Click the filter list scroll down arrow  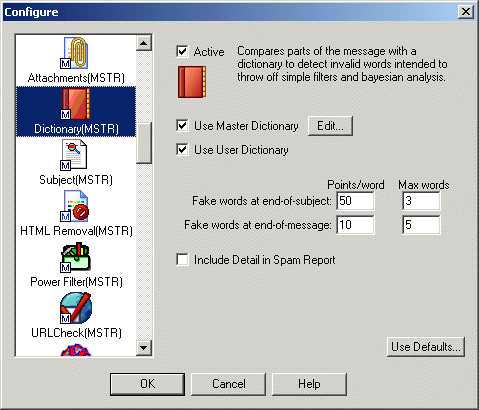click(144, 348)
